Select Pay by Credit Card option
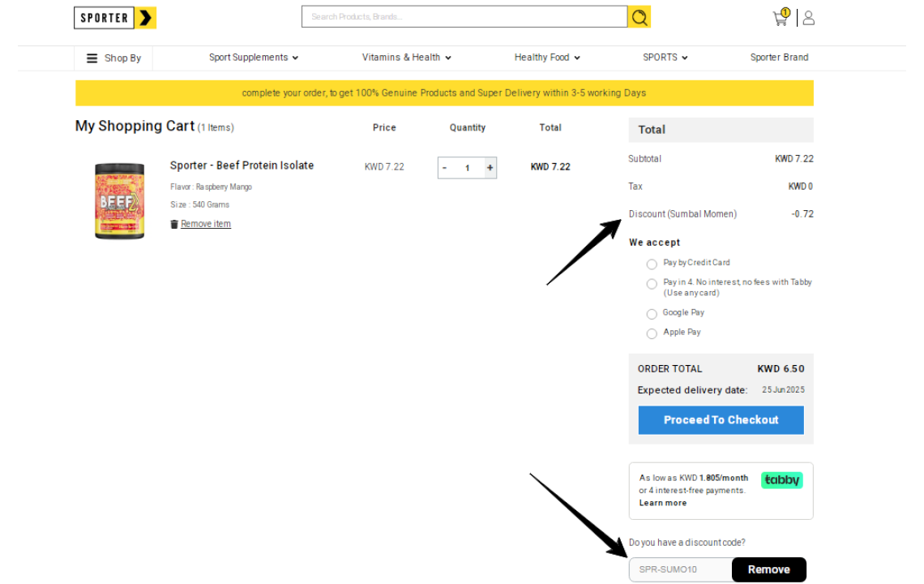This screenshot has width=924, height=584. [x=652, y=264]
